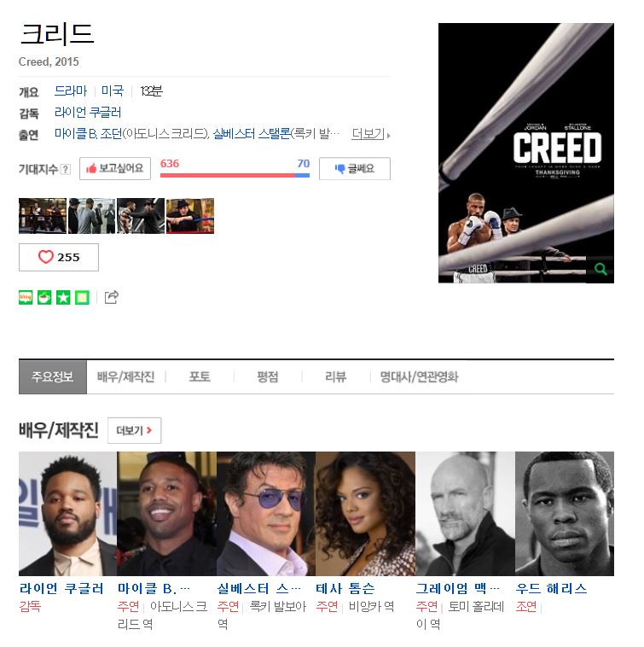Click the 기대지수 help question mark icon
Image resolution: width=644 pixels, height=647 pixels.
65,169
